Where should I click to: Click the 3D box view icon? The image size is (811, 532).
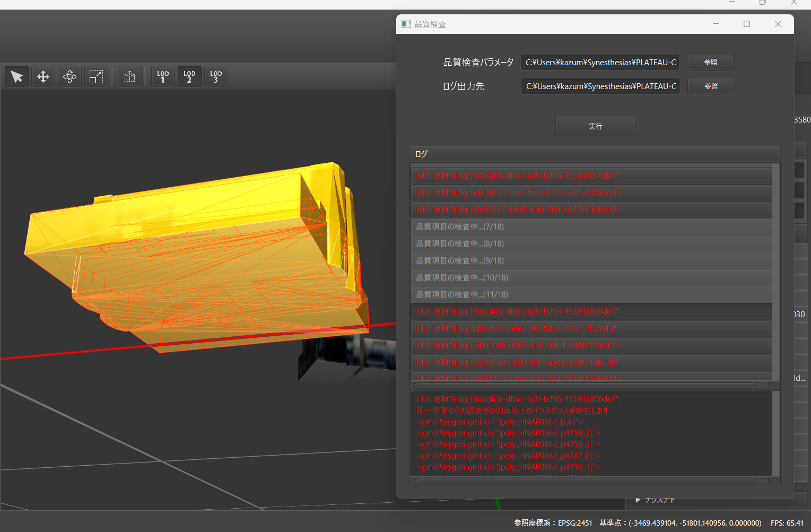point(129,76)
